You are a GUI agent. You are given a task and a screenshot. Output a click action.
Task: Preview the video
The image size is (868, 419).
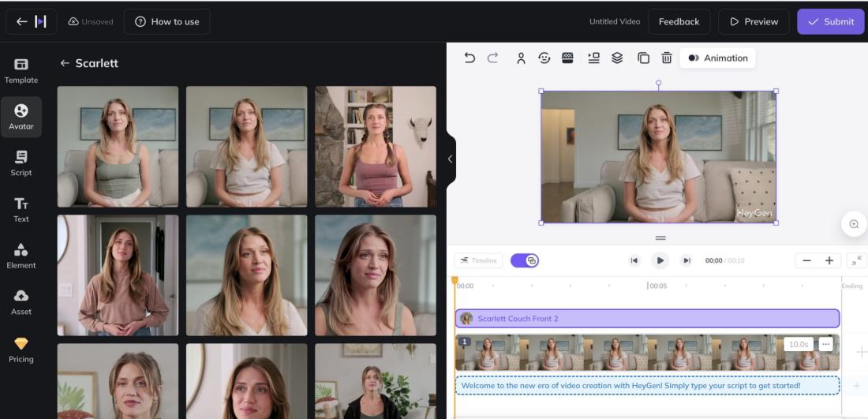[754, 21]
